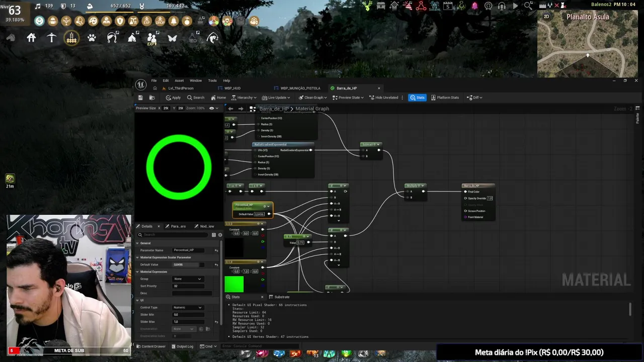Collapse the UI section
644x362 pixels.
coord(137,300)
